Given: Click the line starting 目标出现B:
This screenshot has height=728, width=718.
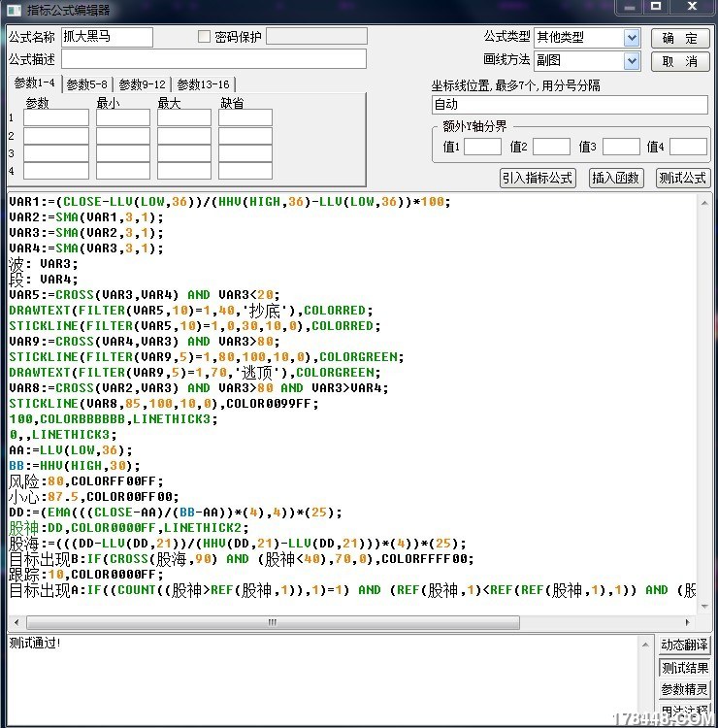Looking at the screenshot, I should 242,558.
